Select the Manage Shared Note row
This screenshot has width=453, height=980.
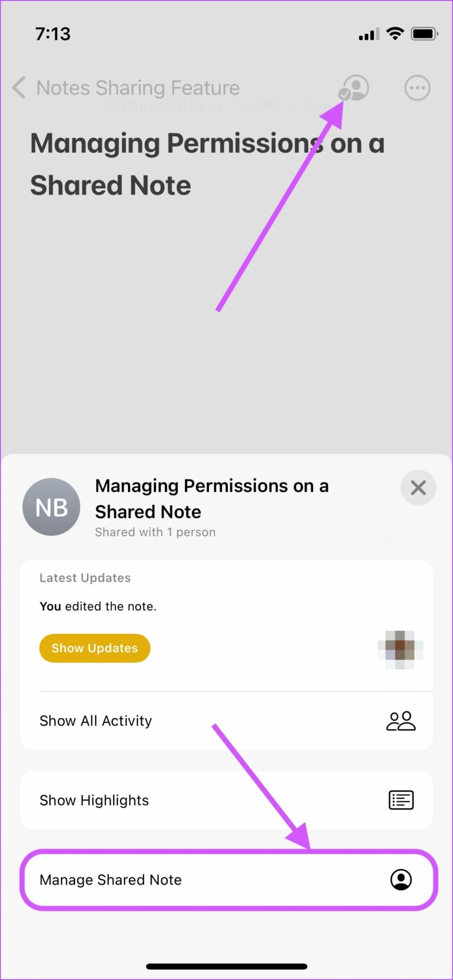tap(153, 879)
